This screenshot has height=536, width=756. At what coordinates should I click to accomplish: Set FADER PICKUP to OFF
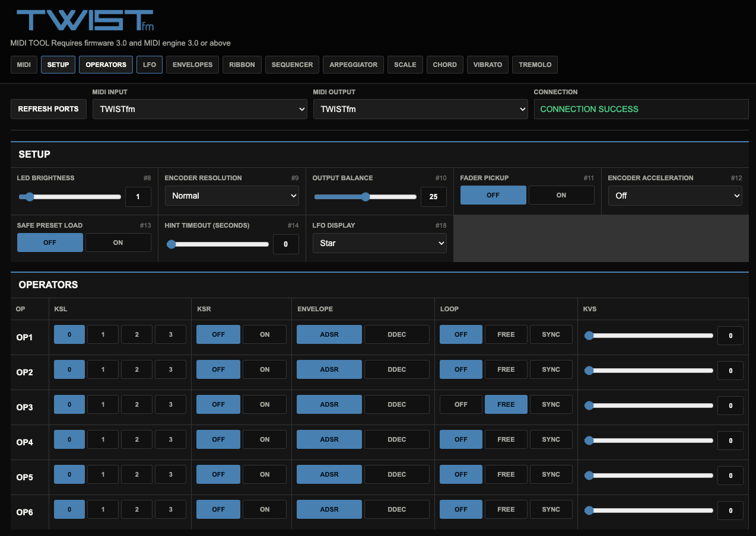[x=493, y=195]
